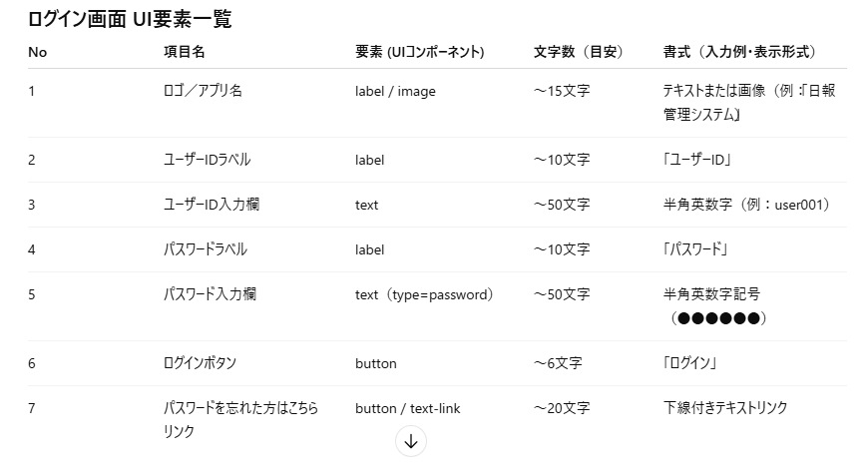
Task: Select the 〜15文字 cell
Action: [562, 91]
